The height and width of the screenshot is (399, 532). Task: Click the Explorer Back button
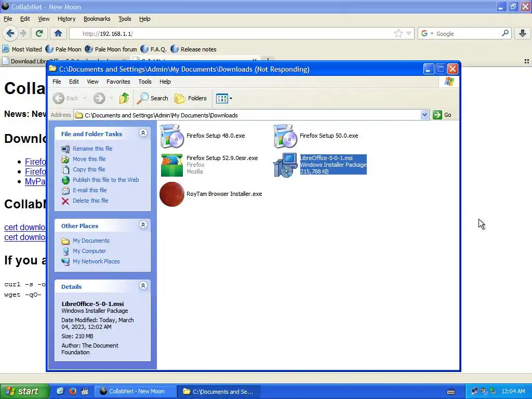coord(66,98)
